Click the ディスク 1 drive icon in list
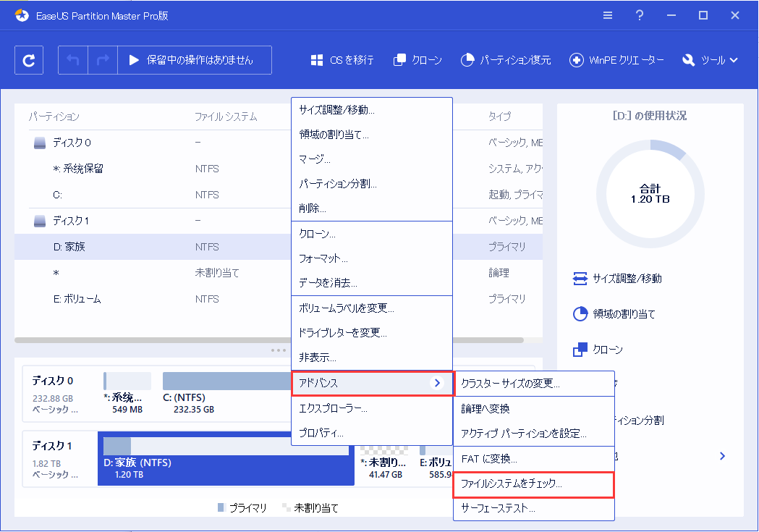The width and height of the screenshot is (759, 532). (x=40, y=221)
